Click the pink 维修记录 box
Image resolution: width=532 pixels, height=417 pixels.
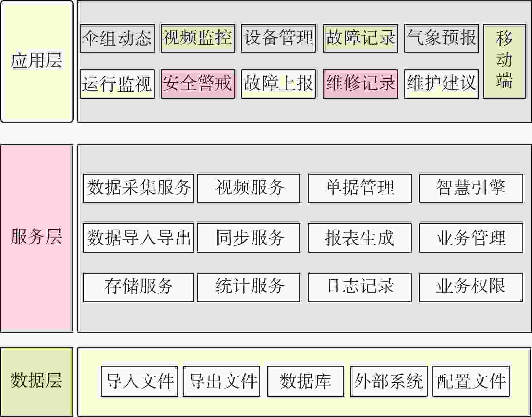[x=361, y=84]
